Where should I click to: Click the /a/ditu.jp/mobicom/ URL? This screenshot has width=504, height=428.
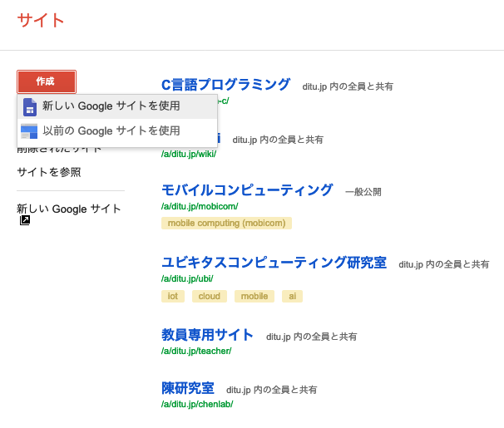pos(200,206)
